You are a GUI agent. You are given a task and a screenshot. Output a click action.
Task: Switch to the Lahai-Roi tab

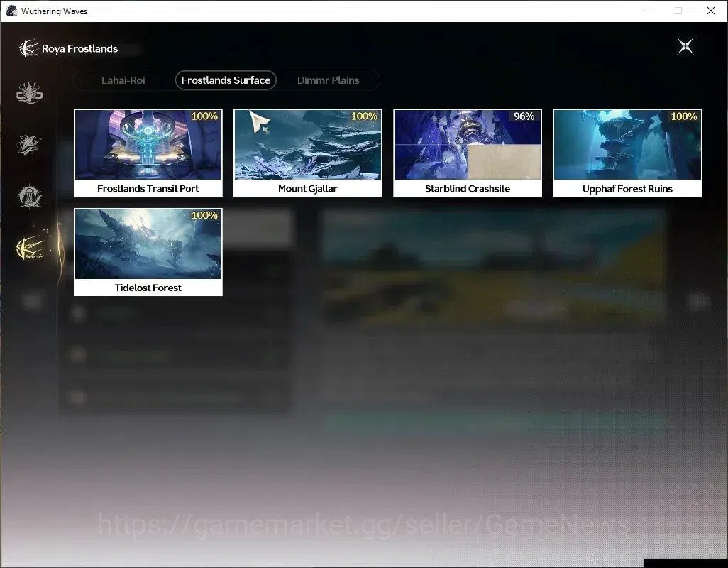[x=123, y=80]
